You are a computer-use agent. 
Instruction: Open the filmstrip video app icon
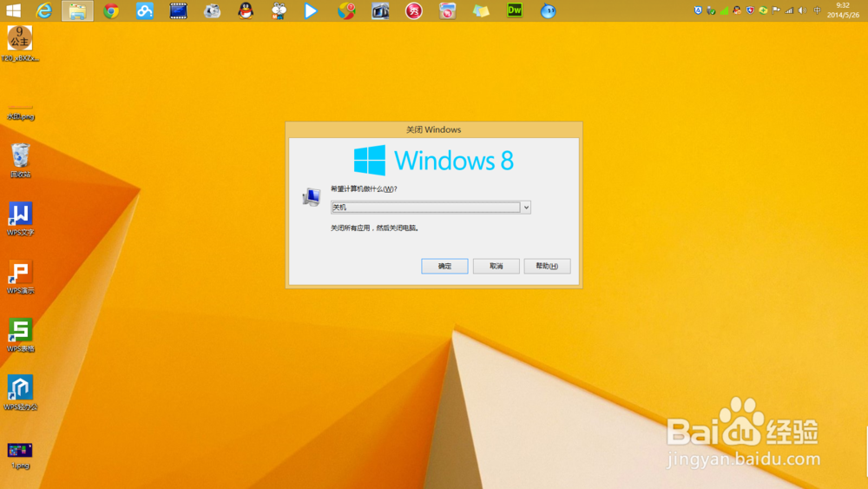point(178,10)
